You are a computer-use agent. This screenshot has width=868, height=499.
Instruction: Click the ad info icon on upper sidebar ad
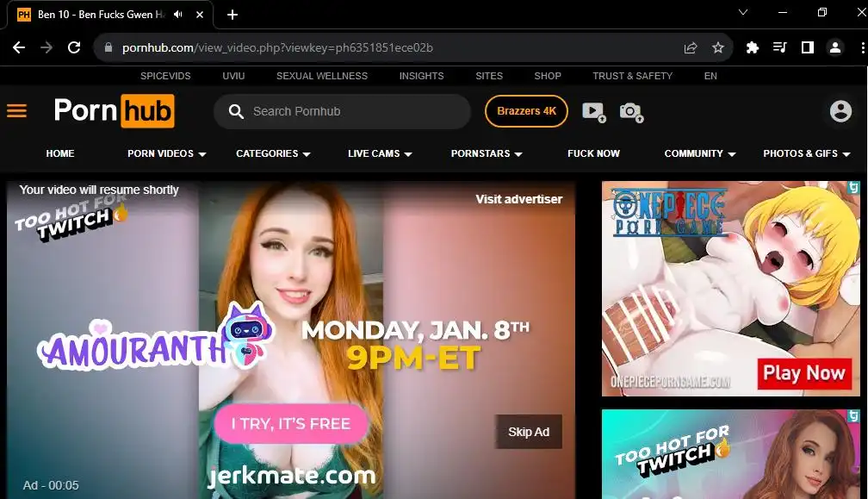(x=853, y=187)
